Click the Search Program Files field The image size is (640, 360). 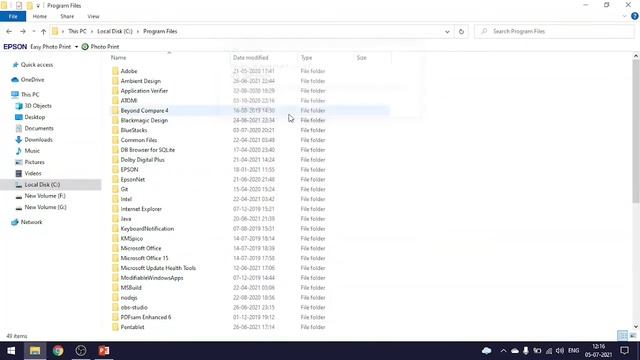(x=554, y=31)
